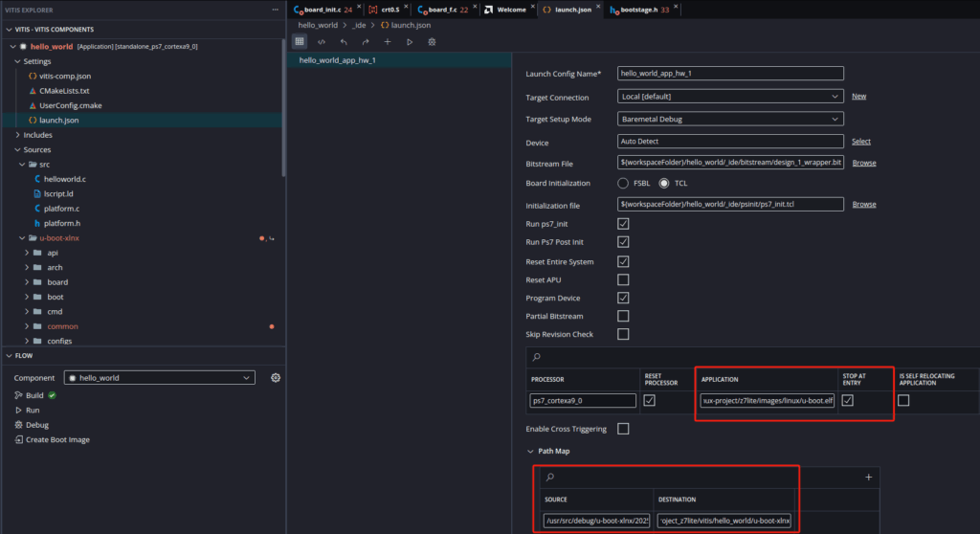Click the Run play icon in Flow
980x534 pixels.
pos(19,411)
